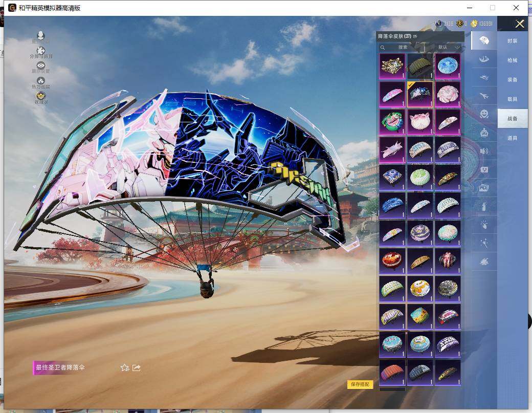Toggle display settings eye icon
The width and height of the screenshot is (532, 413).
click(x=41, y=66)
